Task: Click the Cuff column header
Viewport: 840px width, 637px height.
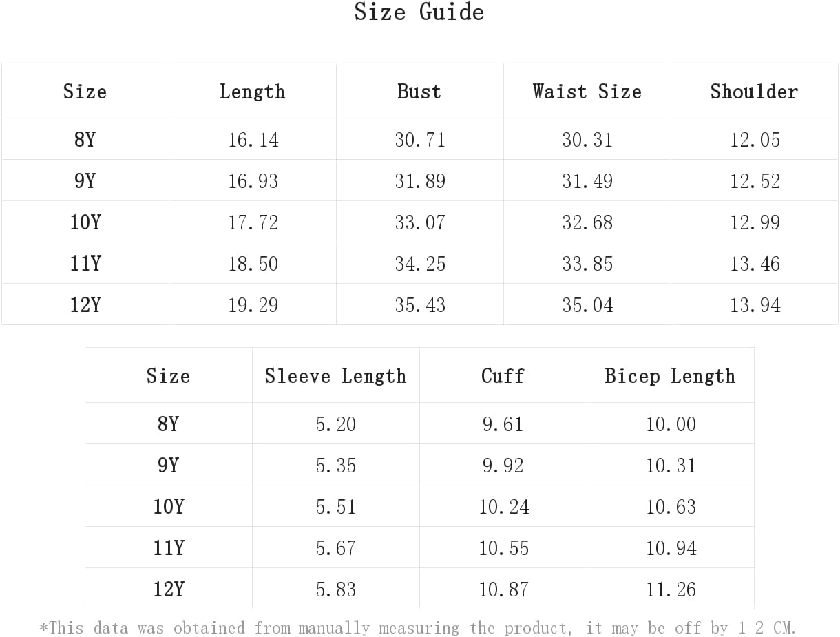Action: coord(503,376)
